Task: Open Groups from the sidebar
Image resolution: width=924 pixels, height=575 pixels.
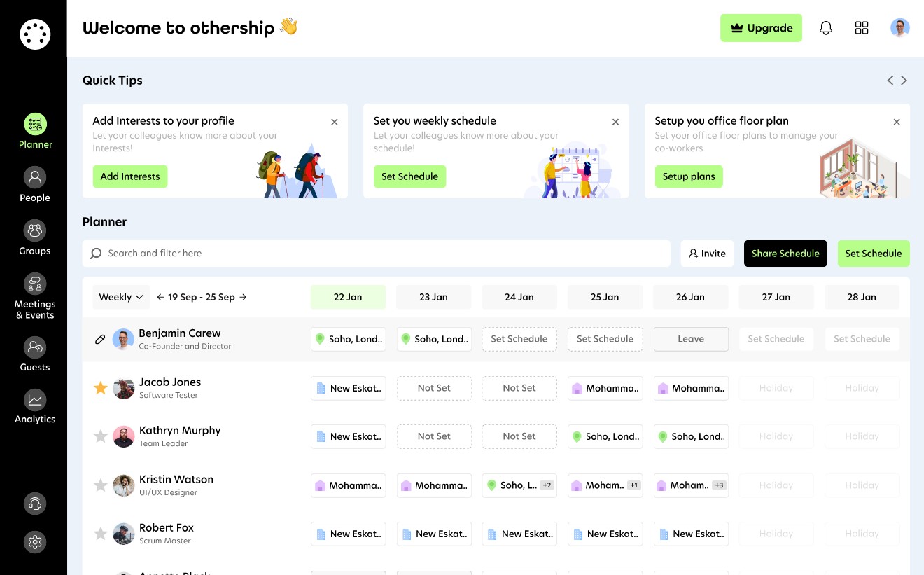Action: pyautogui.click(x=35, y=237)
